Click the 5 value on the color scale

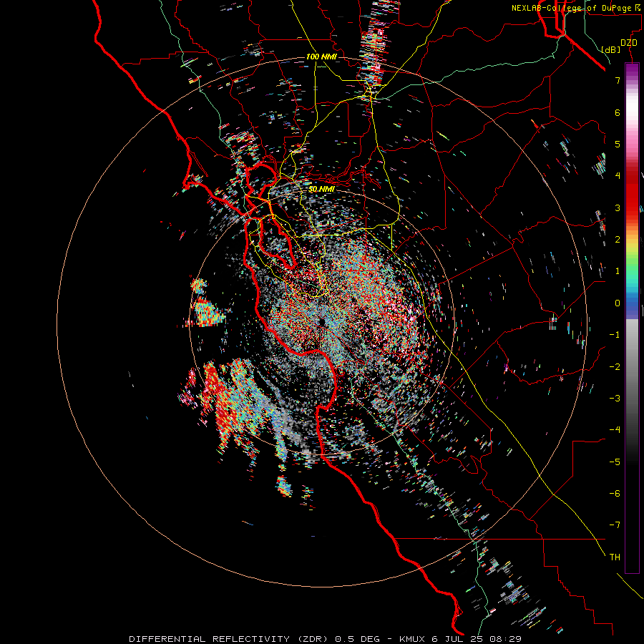[x=618, y=145]
